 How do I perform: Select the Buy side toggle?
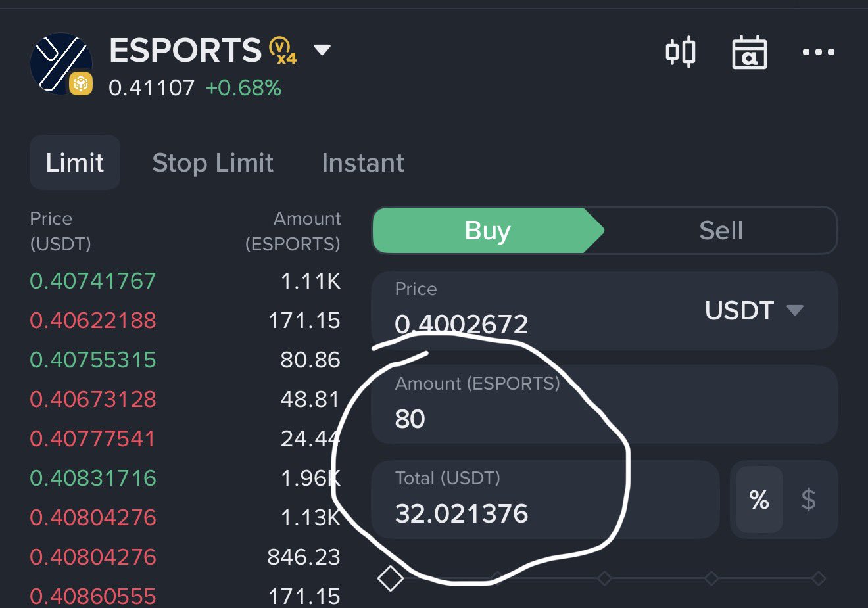487,231
